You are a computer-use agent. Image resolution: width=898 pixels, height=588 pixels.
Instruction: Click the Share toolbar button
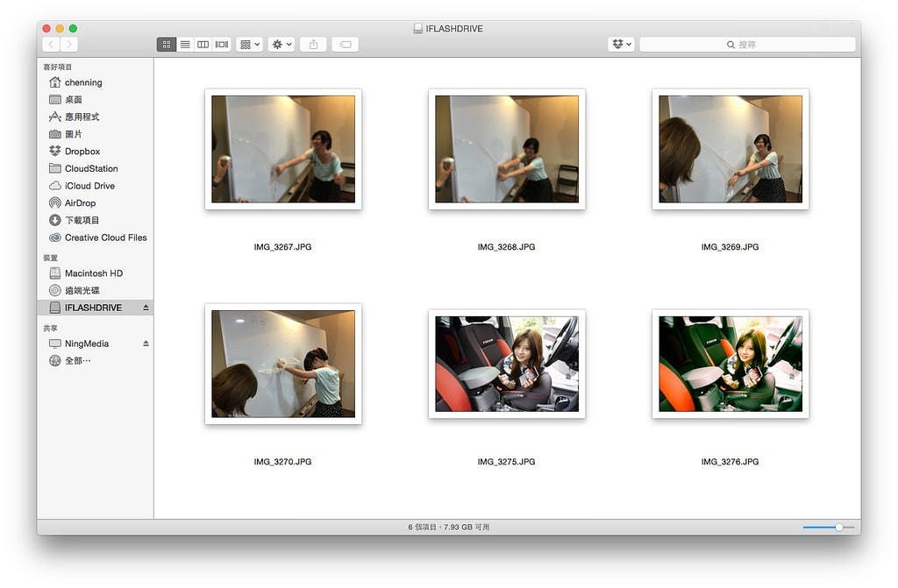click(x=313, y=44)
